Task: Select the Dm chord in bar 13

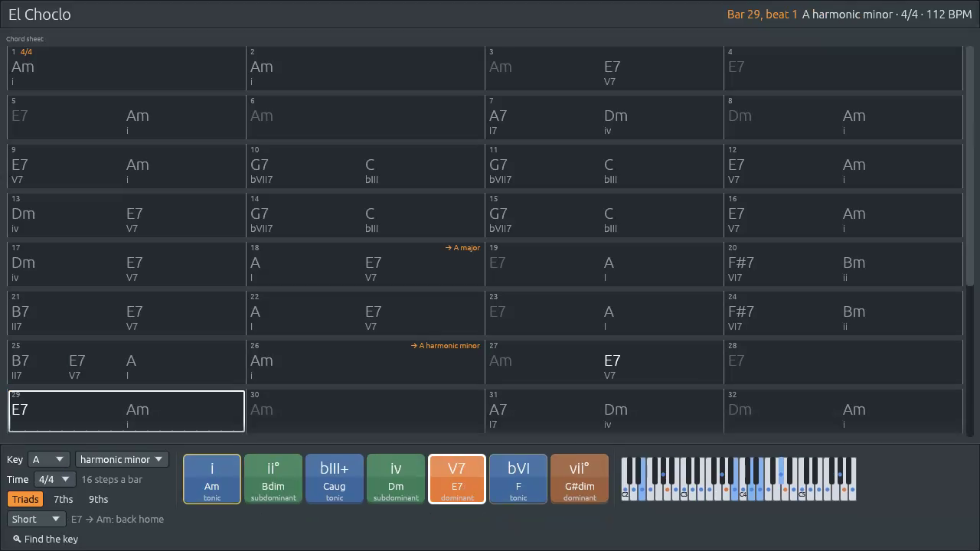Action: [x=24, y=214]
